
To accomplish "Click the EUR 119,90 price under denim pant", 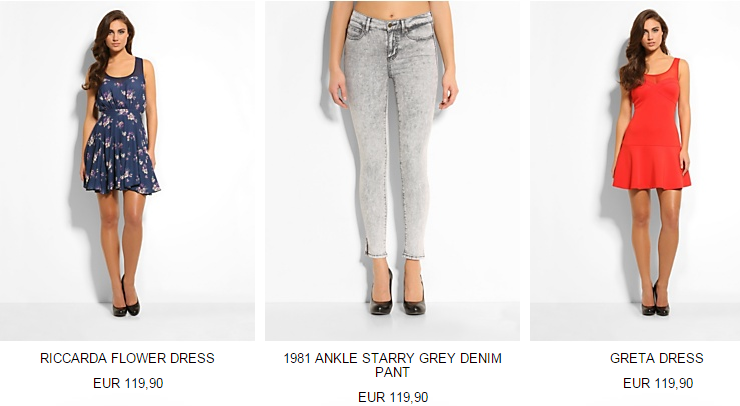I will tap(393, 397).
